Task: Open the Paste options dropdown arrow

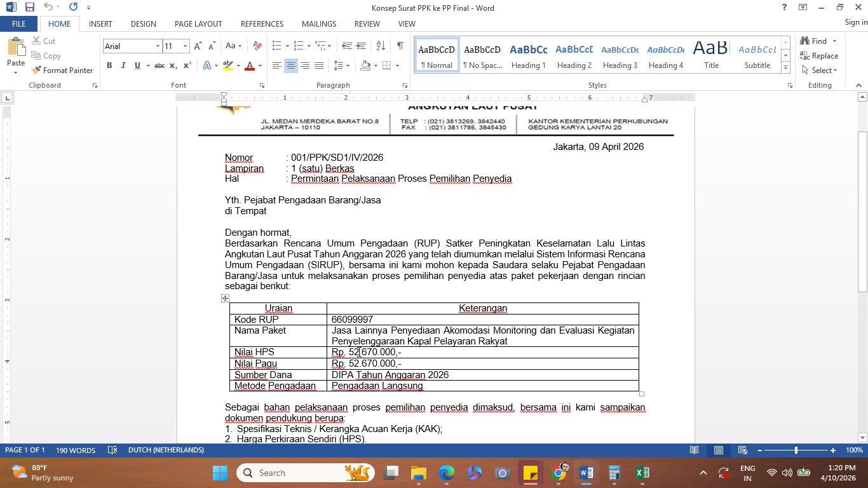Action: (x=16, y=72)
